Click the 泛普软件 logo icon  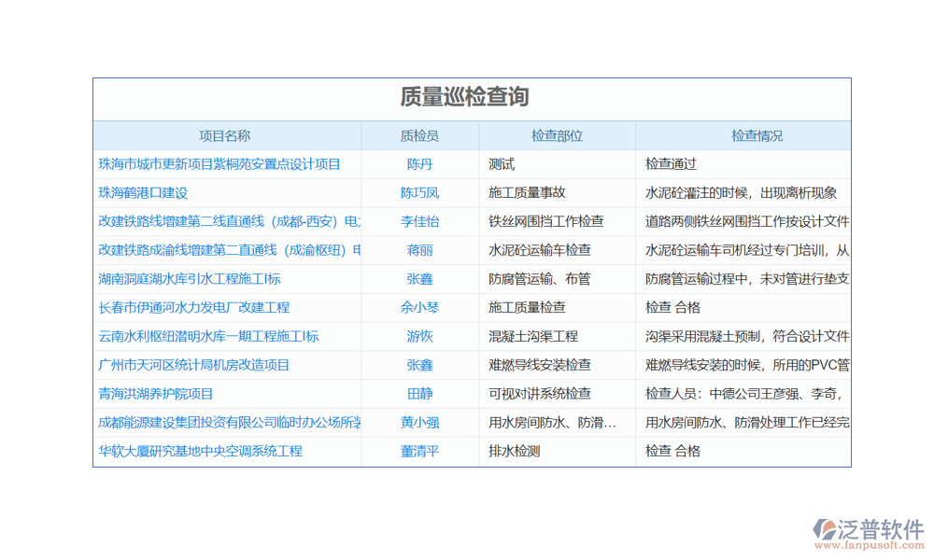click(827, 530)
